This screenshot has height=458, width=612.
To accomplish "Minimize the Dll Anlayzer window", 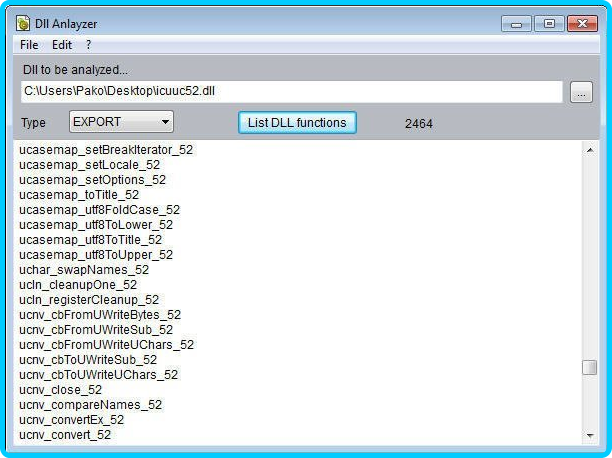I will (516, 24).
